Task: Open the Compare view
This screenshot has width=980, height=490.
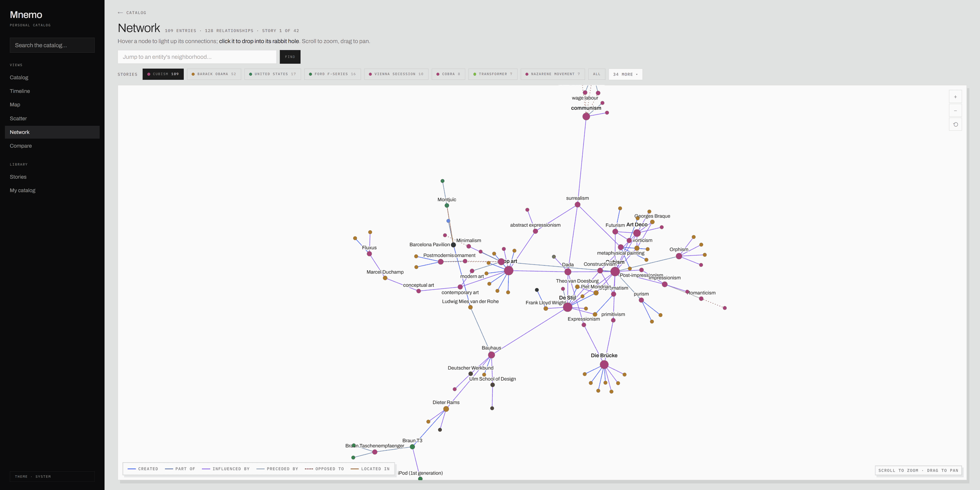Action: [52, 146]
